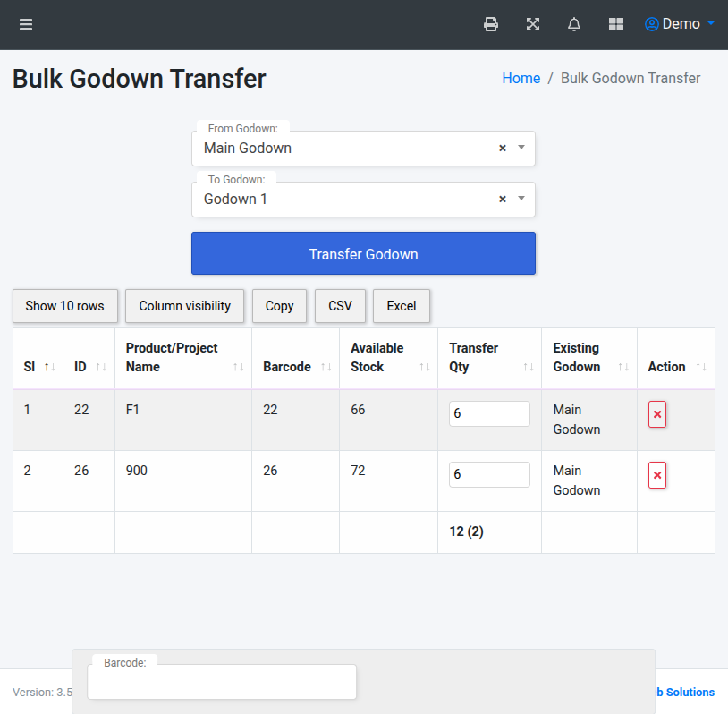728x714 pixels.
Task: Export the table as CSV
Action: click(340, 305)
